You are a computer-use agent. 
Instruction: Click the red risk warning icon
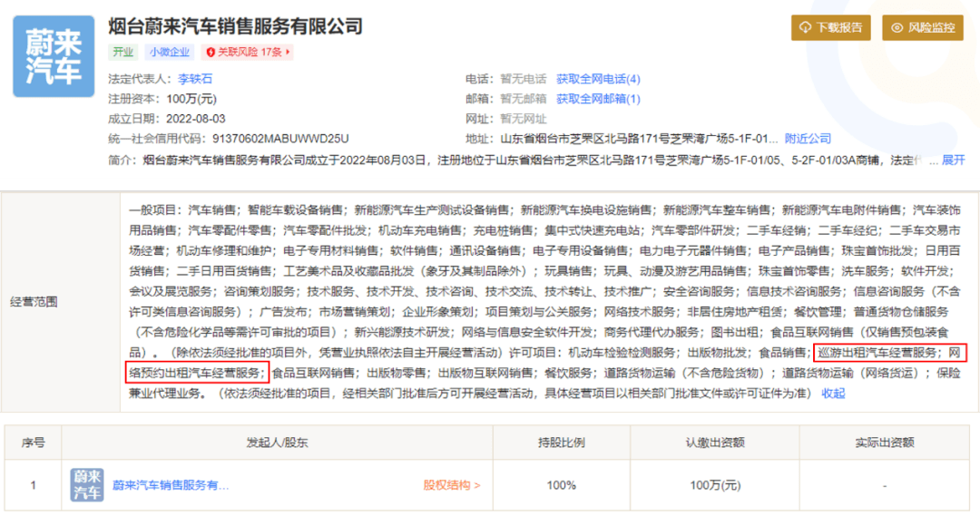(x=211, y=53)
